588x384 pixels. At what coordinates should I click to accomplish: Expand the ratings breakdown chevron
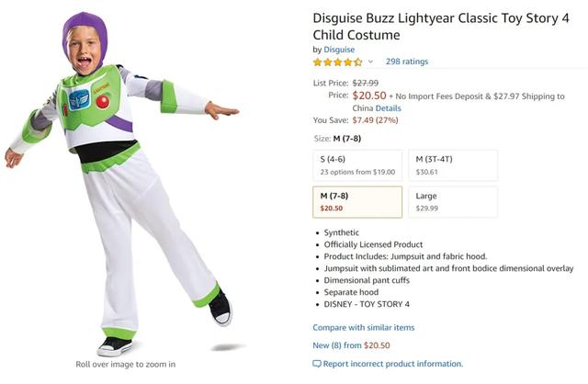(x=370, y=62)
